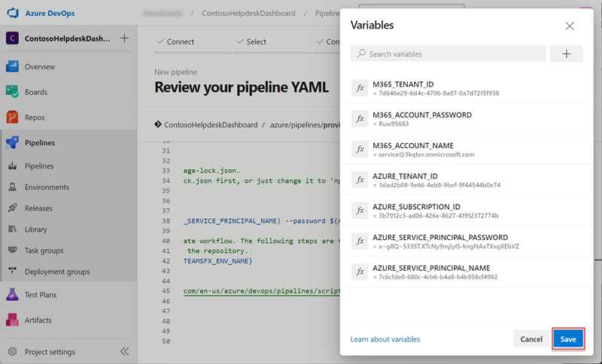Click ContosoHelpdeskDashboard in top breadcrumb
This screenshot has width=602, height=364.
coord(249,13)
